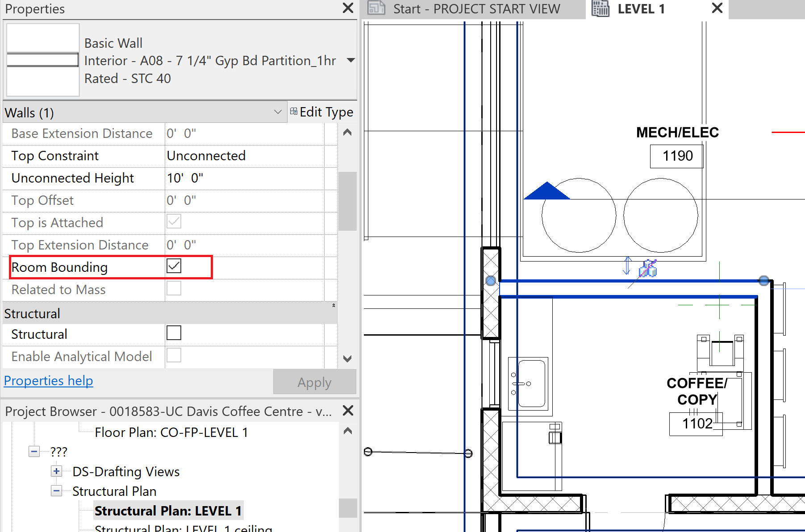
Task: Click the Top Constraint value Unconnected
Action: pos(244,156)
